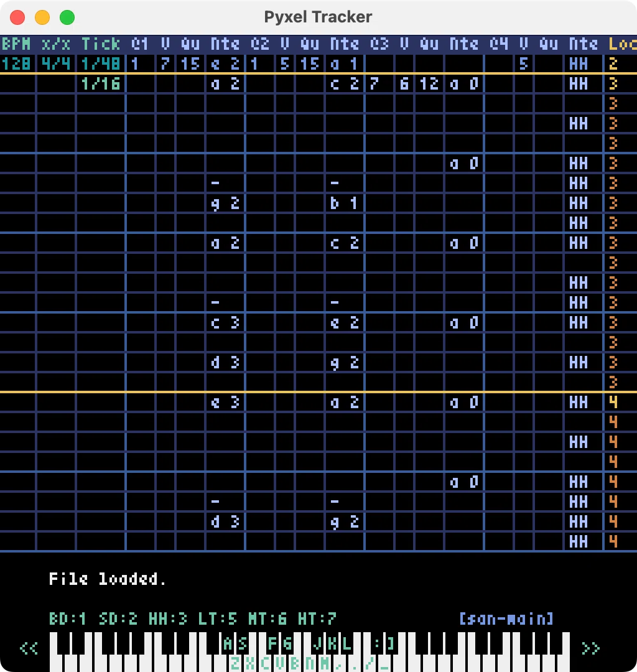Image resolution: width=637 pixels, height=672 pixels.
Task: Click the white piano key labeled M
Action: 325,663
